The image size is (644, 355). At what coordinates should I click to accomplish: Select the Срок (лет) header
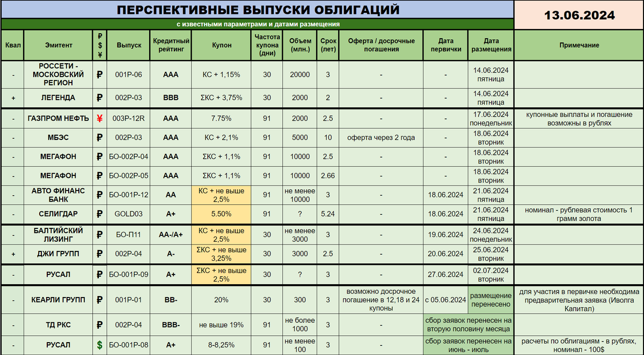click(x=328, y=45)
